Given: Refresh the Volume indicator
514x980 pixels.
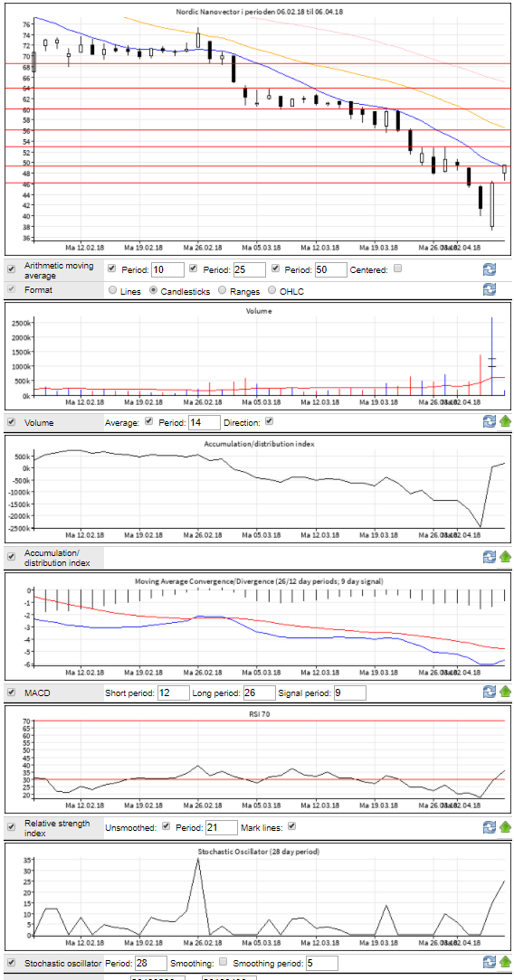Looking at the screenshot, I should [x=490, y=422].
